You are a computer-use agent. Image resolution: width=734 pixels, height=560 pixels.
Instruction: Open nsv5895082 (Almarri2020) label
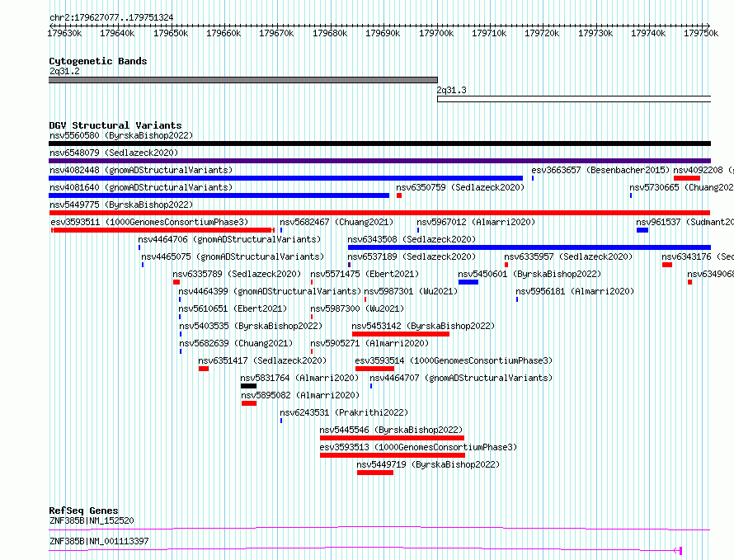point(300,395)
